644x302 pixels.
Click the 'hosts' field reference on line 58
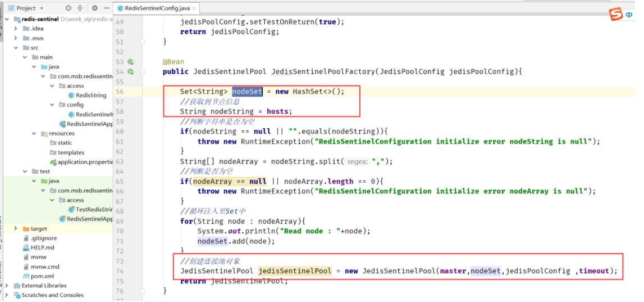[x=277, y=111]
